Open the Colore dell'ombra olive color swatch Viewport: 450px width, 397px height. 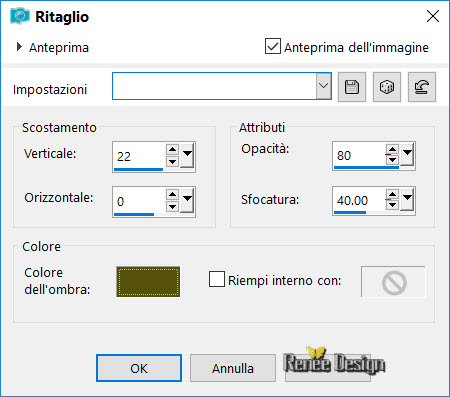(x=148, y=282)
